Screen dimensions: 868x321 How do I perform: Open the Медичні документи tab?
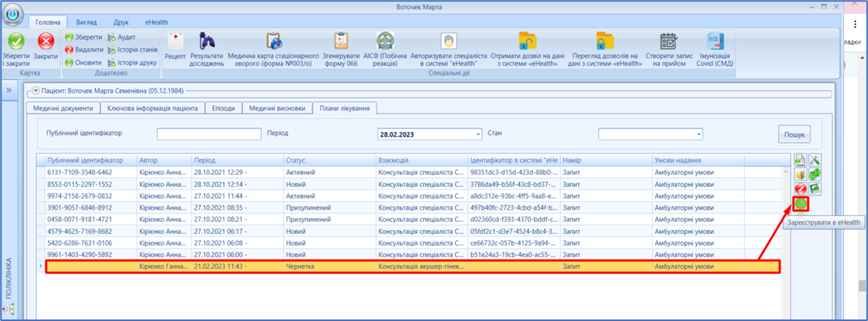pos(63,108)
